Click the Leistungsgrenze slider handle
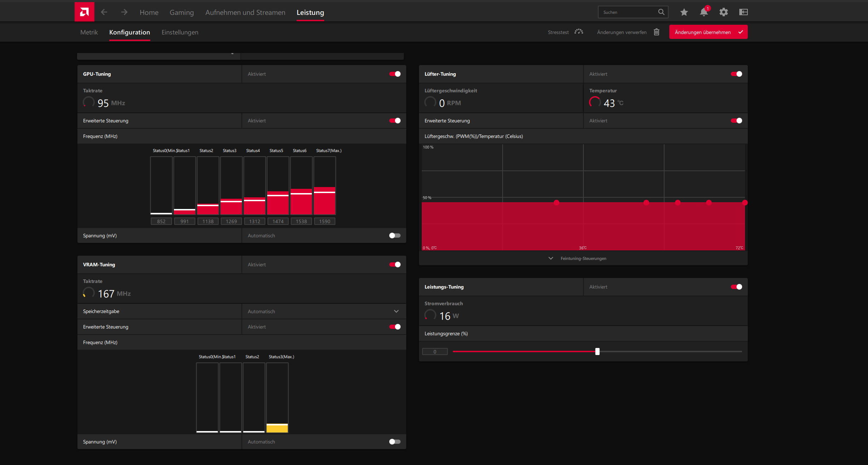Screen dimensions: 868x465 click(x=597, y=351)
